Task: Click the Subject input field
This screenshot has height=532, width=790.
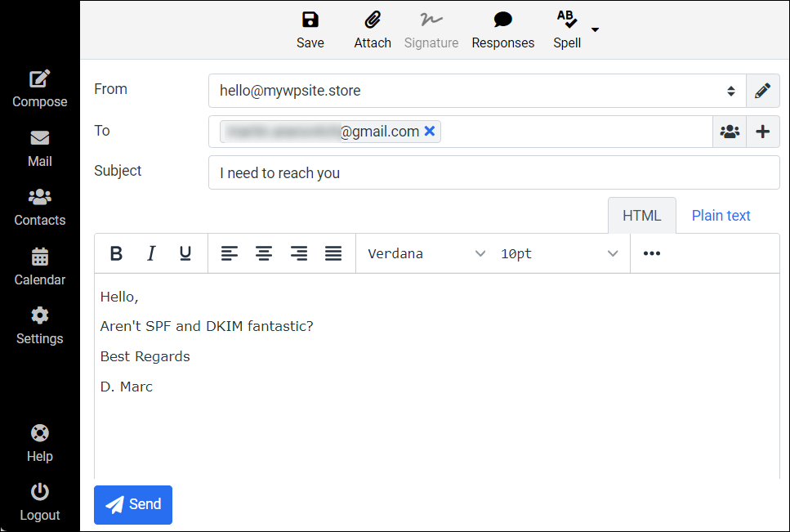Action: [494, 172]
